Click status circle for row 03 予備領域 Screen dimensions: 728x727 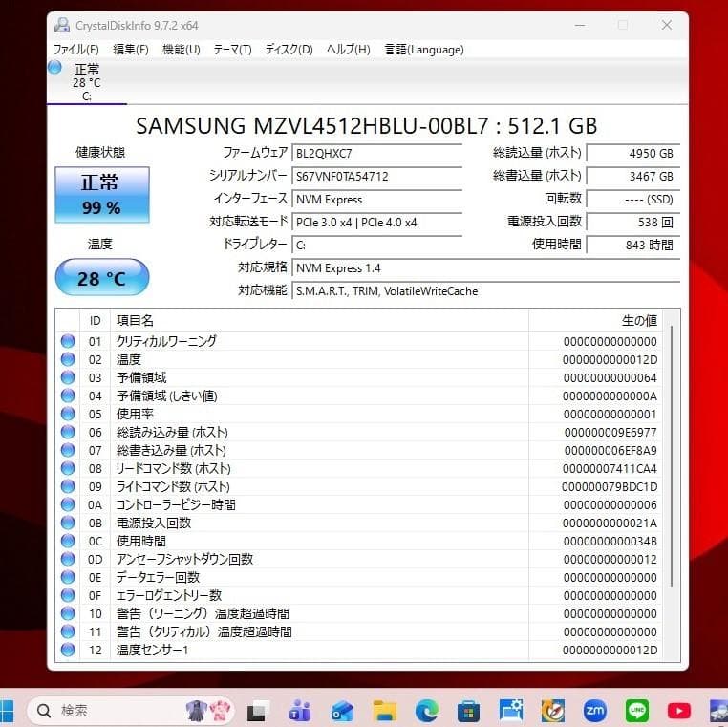[68, 377]
